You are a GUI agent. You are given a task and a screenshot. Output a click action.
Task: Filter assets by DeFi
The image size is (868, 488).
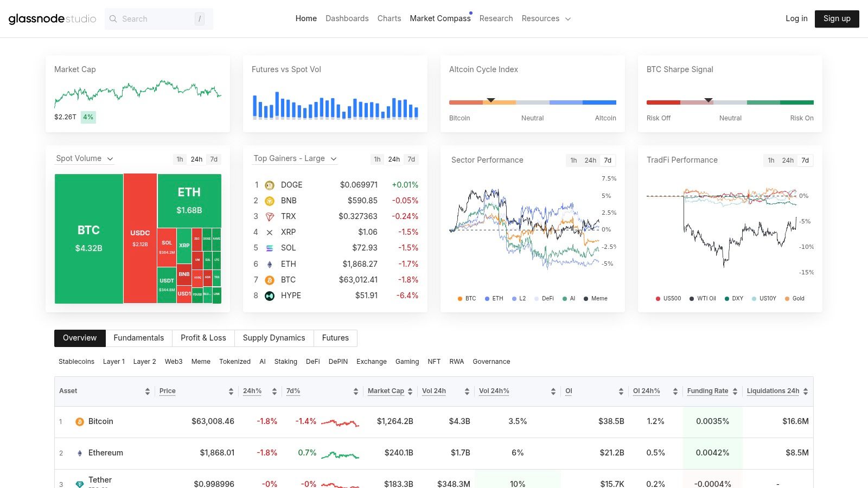pyautogui.click(x=313, y=362)
